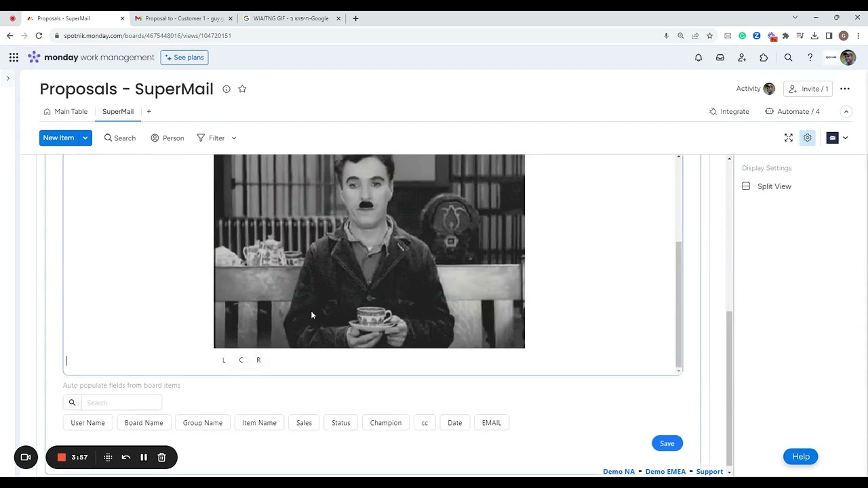Click the recorder drag grid icon
The width and height of the screenshot is (868, 488).
(108, 457)
